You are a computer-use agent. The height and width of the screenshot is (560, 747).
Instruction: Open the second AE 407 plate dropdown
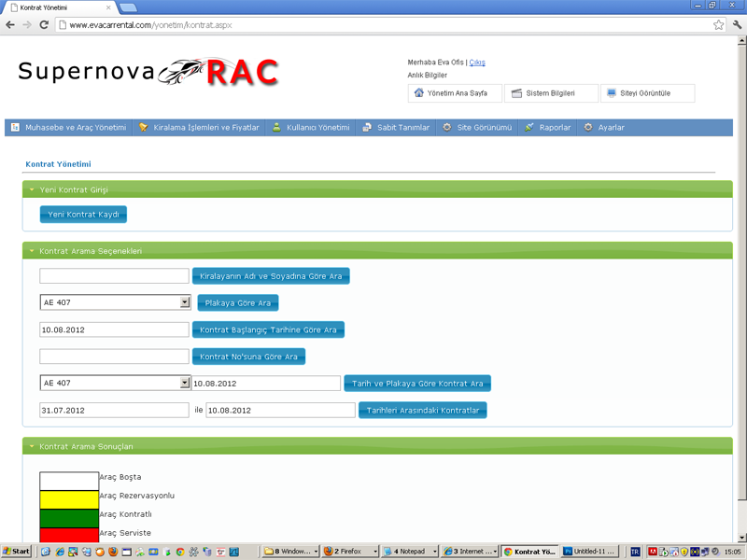[185, 383]
